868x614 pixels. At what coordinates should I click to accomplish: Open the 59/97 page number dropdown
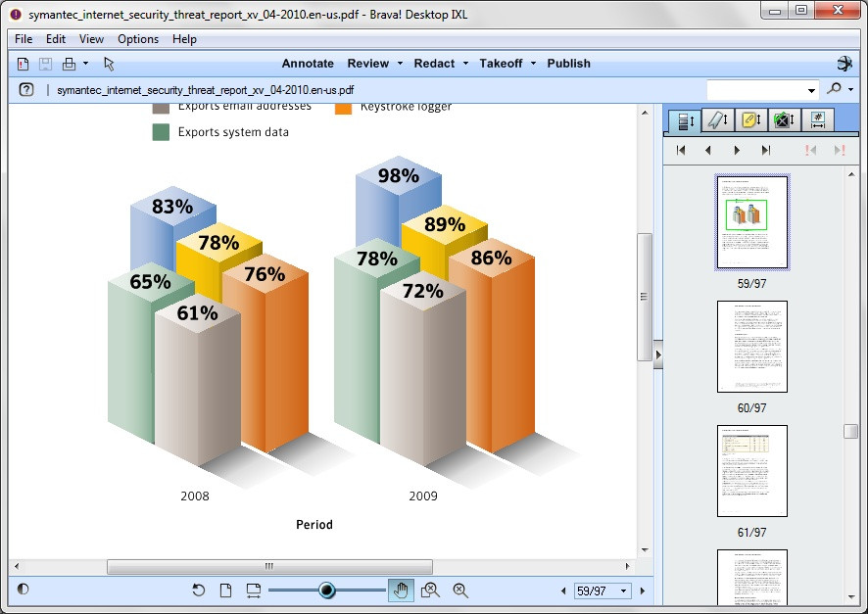click(623, 590)
